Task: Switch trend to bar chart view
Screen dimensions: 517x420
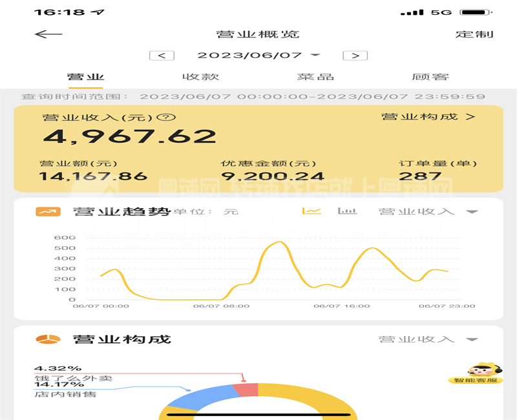Action: (x=347, y=211)
